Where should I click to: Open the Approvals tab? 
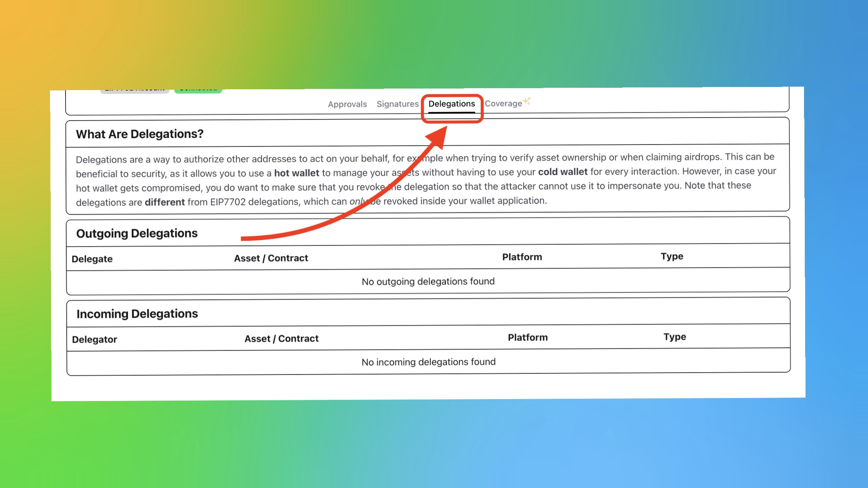click(x=347, y=104)
